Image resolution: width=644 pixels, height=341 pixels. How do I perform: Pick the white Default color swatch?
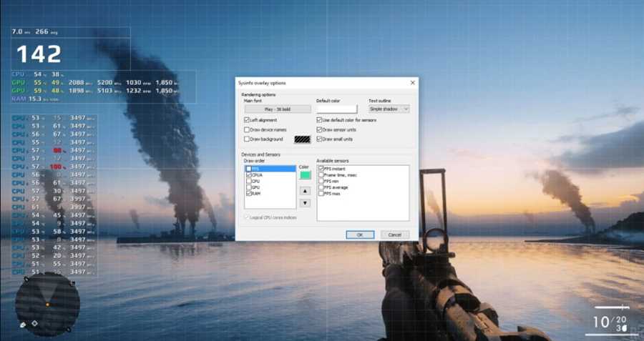(336, 109)
